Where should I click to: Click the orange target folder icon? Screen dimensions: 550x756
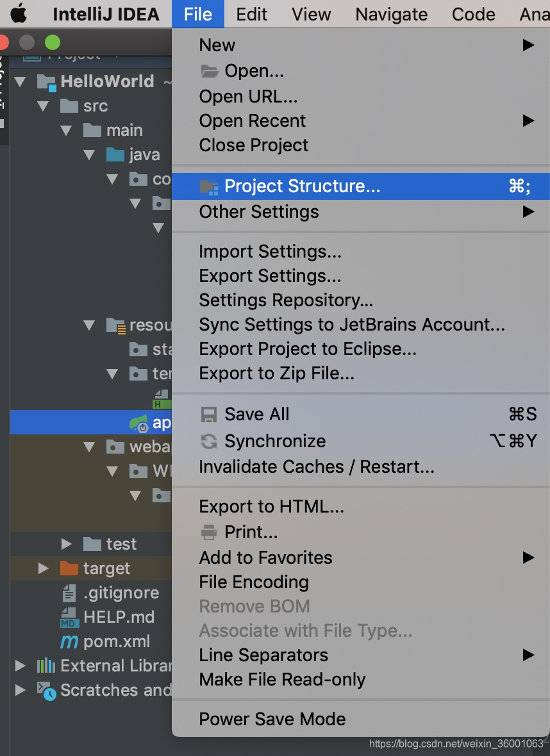[x=69, y=568]
